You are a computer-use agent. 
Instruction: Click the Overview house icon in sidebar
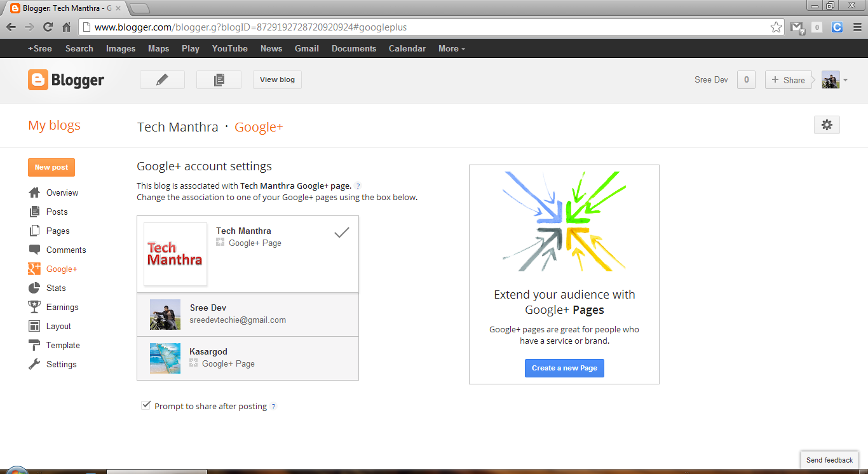34,193
